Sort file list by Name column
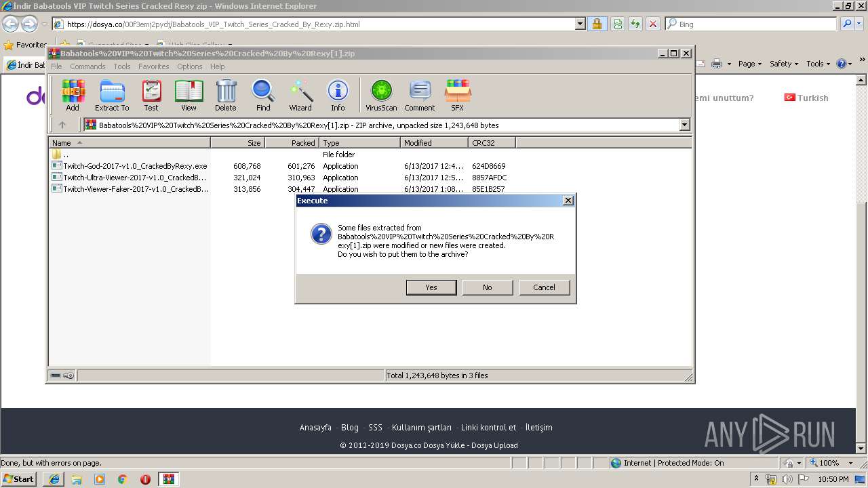Viewport: 868px width, 488px height. [x=130, y=143]
